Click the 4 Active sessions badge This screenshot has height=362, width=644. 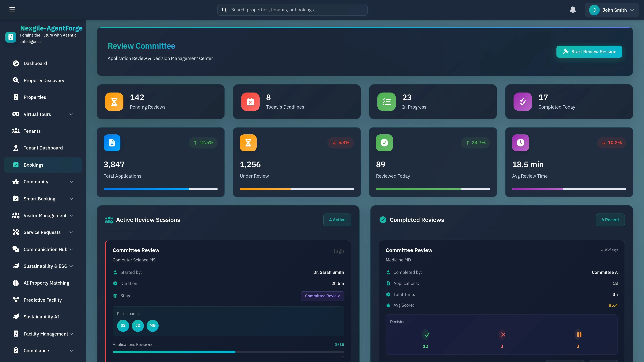point(337,220)
